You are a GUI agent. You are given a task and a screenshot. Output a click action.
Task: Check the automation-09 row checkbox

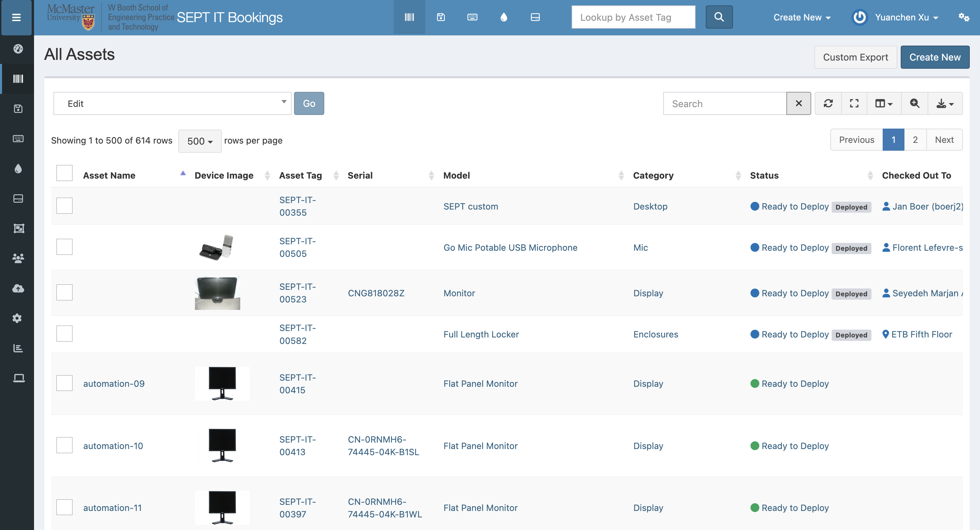pyautogui.click(x=64, y=383)
